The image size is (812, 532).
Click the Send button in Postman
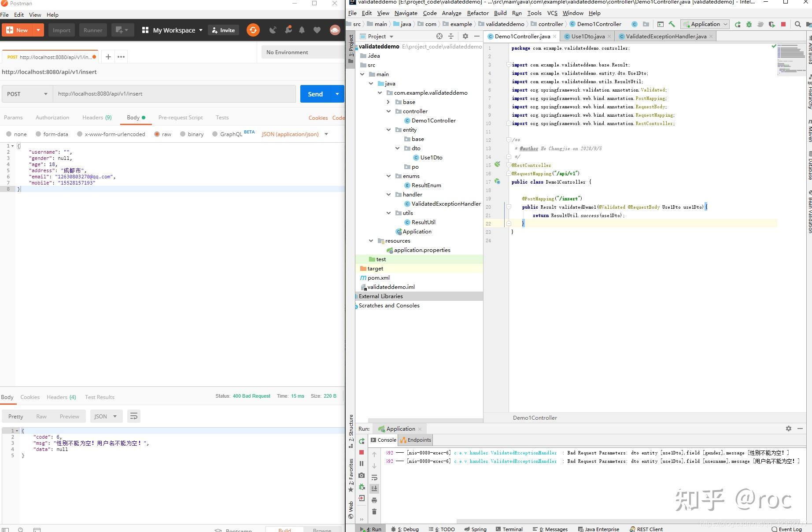[x=315, y=94]
